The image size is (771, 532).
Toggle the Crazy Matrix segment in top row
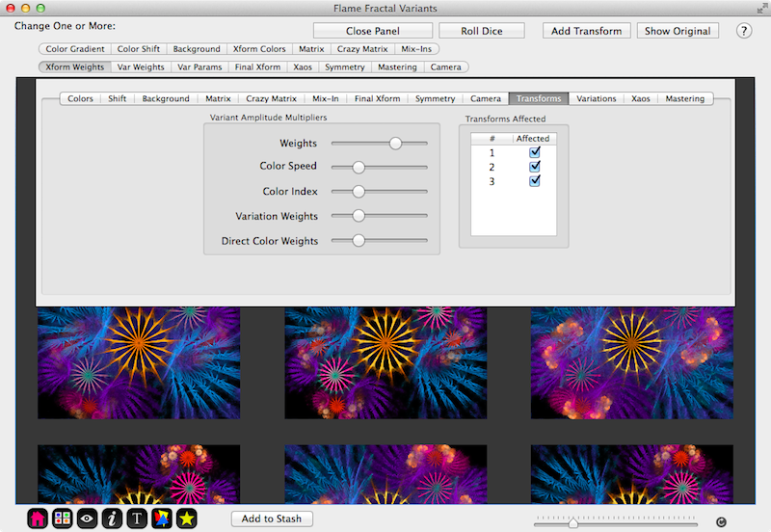362,49
